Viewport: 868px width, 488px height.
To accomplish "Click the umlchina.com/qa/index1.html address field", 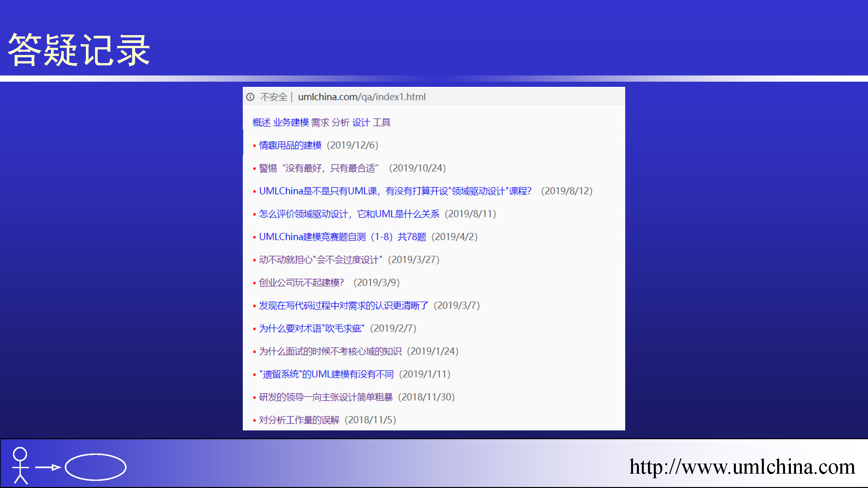I will pos(362,97).
